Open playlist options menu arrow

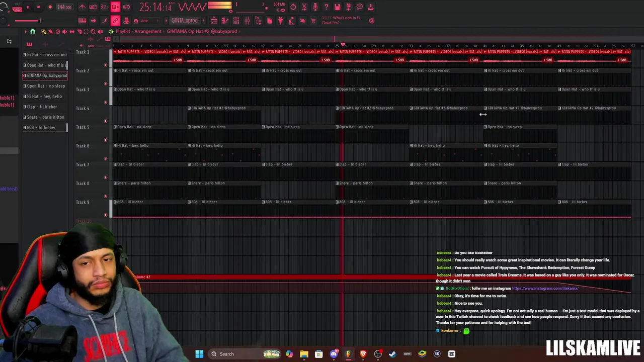26,32
